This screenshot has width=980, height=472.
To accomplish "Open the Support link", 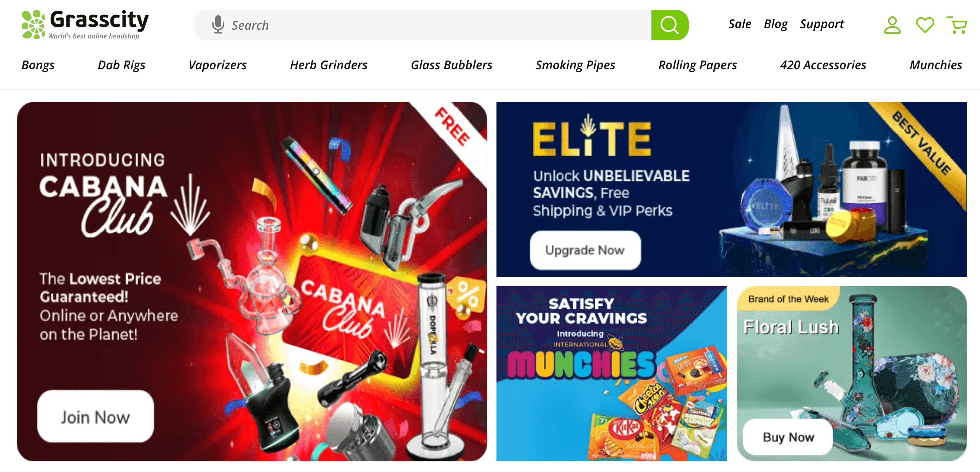I will click(x=822, y=24).
